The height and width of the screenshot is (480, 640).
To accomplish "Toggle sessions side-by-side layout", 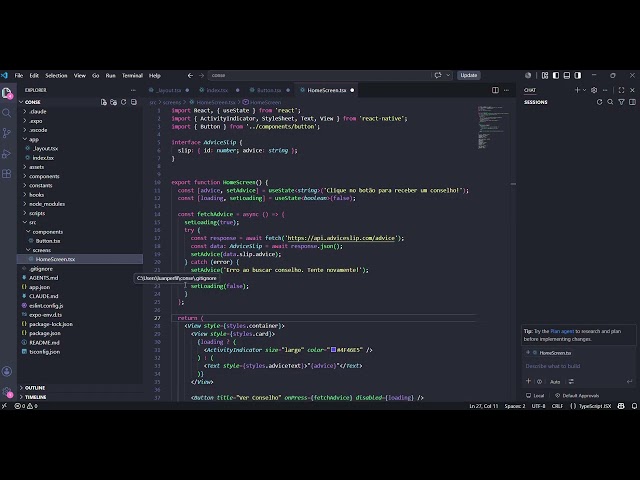I will click(632, 102).
